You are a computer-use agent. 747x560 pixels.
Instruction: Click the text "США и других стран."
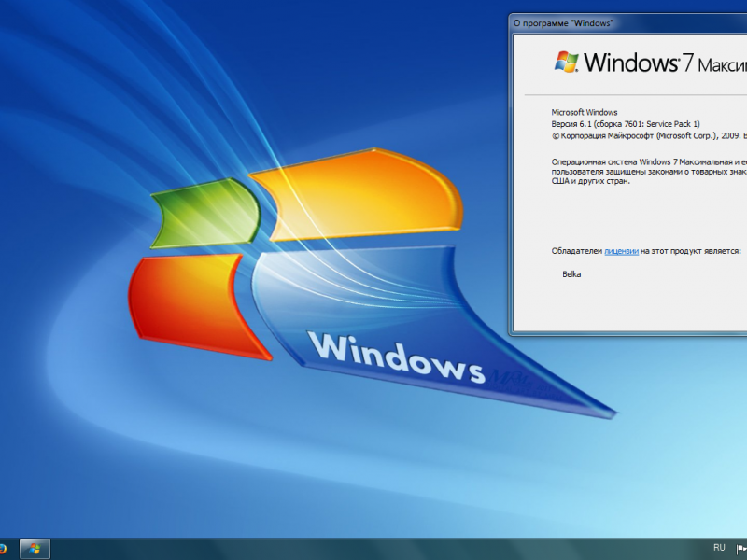591,181
